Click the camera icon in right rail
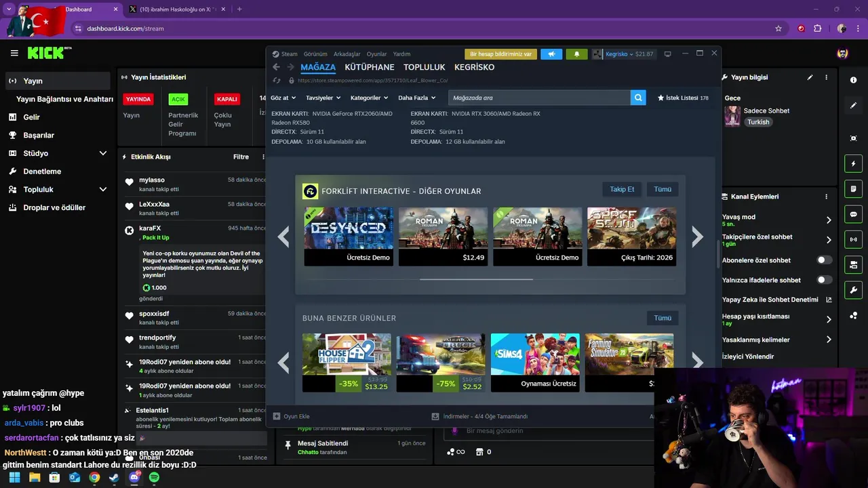The width and height of the screenshot is (868, 488). pyautogui.click(x=853, y=138)
